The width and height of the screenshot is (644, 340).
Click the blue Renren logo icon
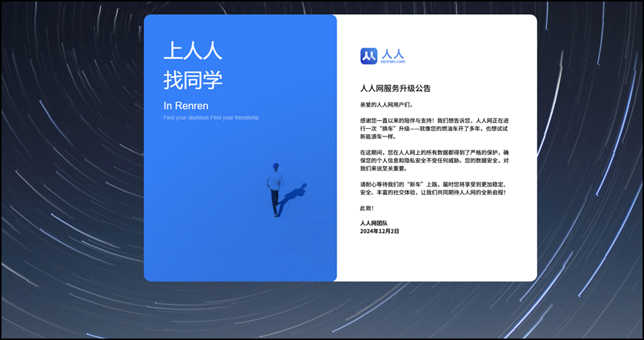click(368, 56)
